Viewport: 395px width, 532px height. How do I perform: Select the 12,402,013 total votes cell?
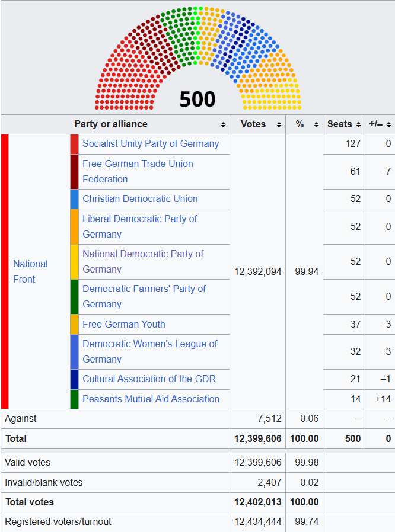(x=258, y=502)
